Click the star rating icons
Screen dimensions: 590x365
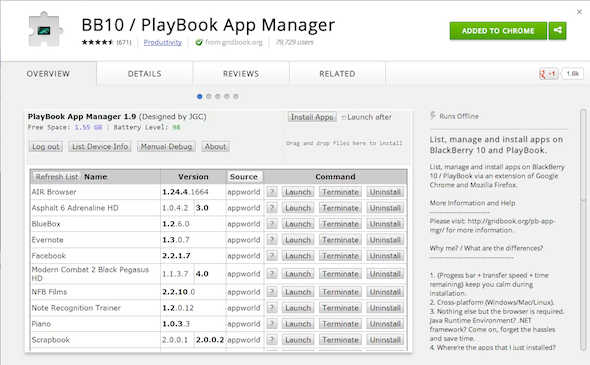[98, 42]
